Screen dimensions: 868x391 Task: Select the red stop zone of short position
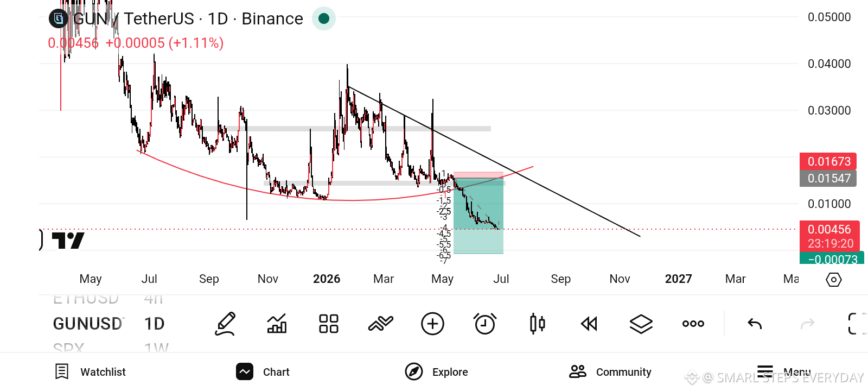478,175
